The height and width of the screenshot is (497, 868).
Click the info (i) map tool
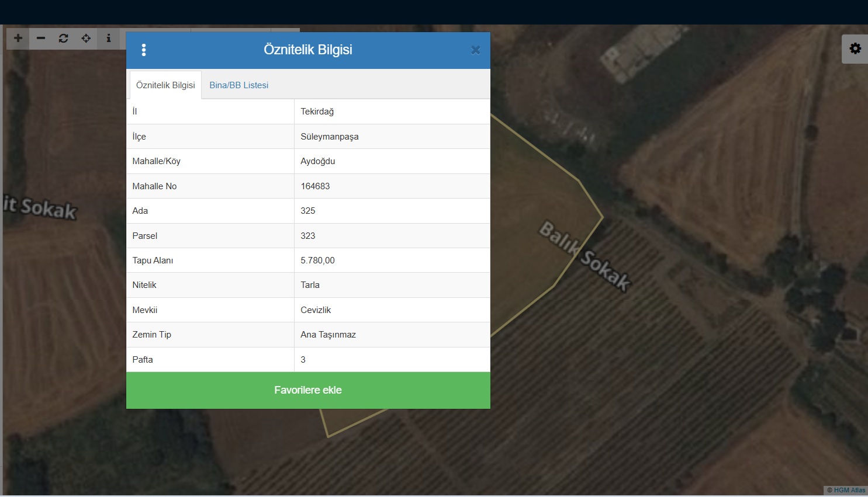click(x=108, y=39)
